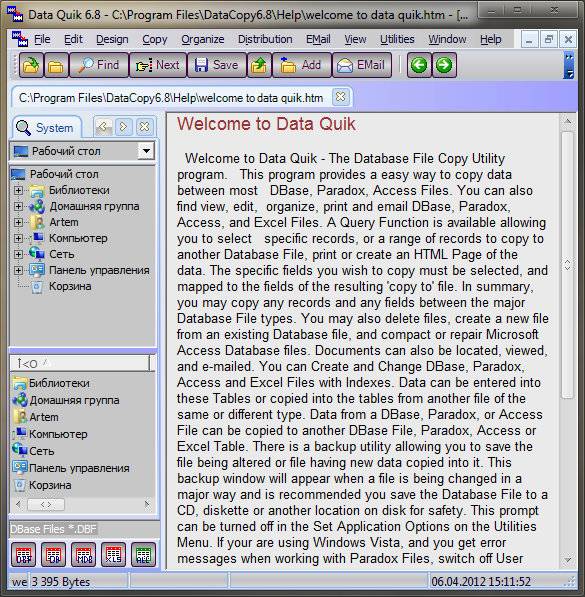Open the Edit menu

(x=73, y=39)
